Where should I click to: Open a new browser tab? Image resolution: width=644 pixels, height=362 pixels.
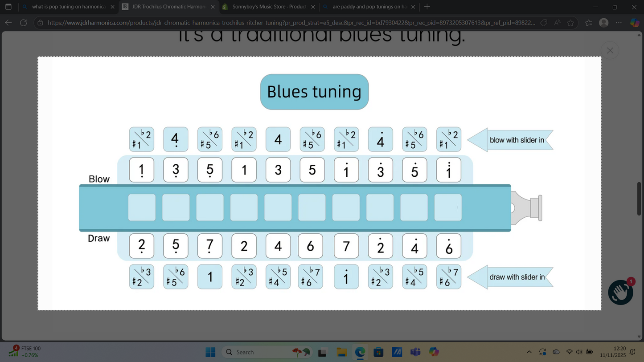[x=427, y=7]
